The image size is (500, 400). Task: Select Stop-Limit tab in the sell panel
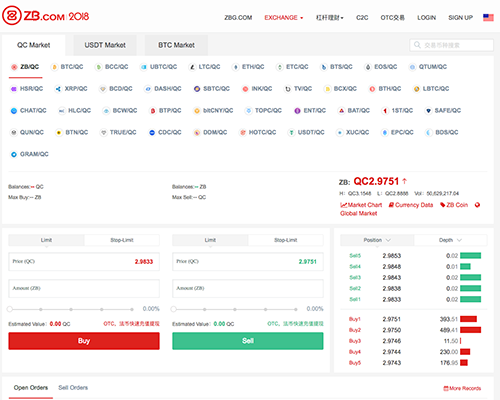[x=286, y=240]
